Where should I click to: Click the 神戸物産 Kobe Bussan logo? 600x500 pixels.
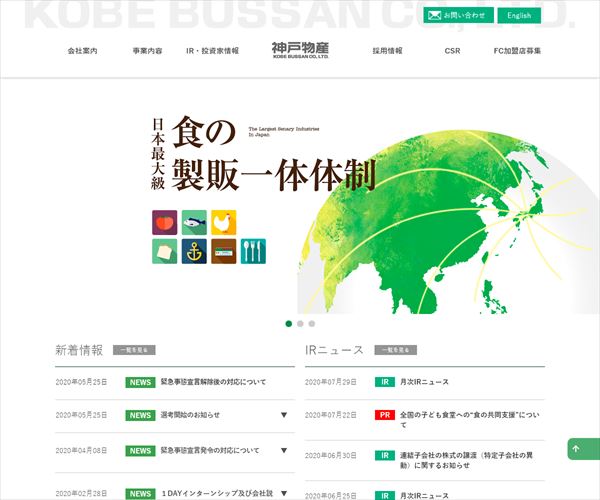(x=300, y=50)
